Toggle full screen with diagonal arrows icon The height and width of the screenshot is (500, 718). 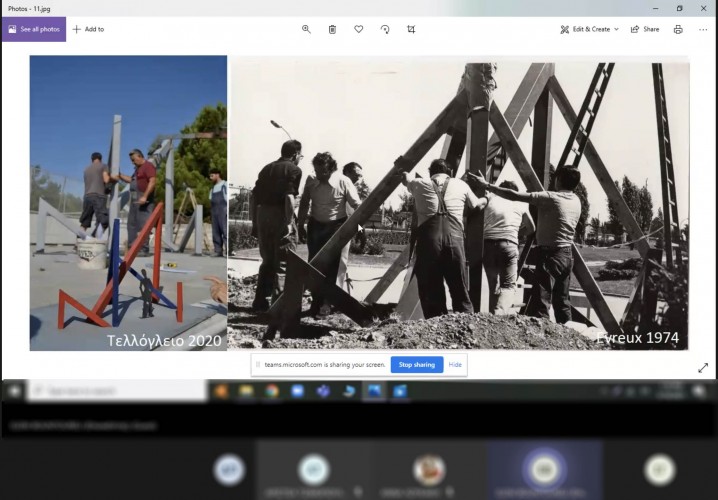pyautogui.click(x=703, y=368)
